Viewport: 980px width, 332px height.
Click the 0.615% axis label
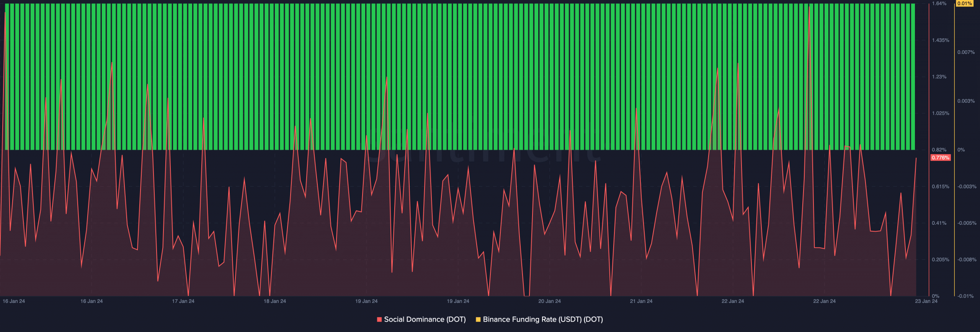941,186
